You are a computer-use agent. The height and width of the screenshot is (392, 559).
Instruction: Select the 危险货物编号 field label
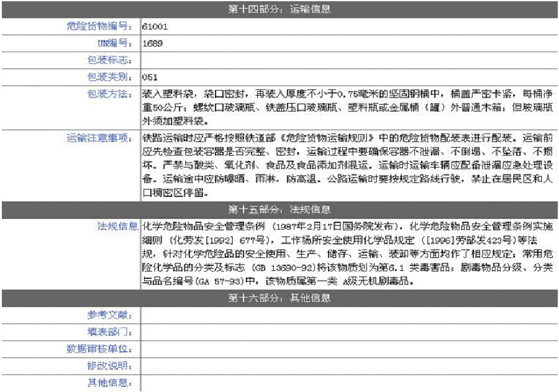tap(99, 27)
